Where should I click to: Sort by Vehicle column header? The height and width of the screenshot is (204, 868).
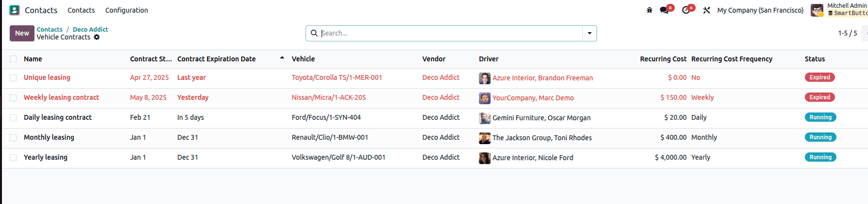click(303, 59)
